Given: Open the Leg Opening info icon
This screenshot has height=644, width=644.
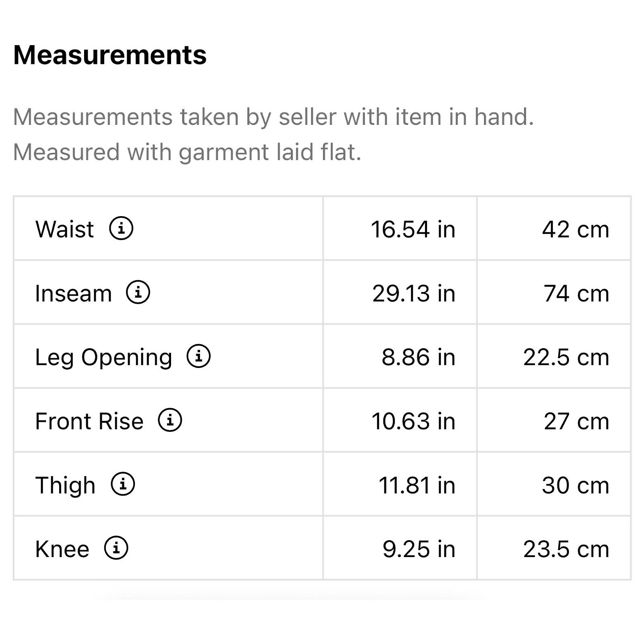Looking at the screenshot, I should pyautogui.click(x=198, y=356).
